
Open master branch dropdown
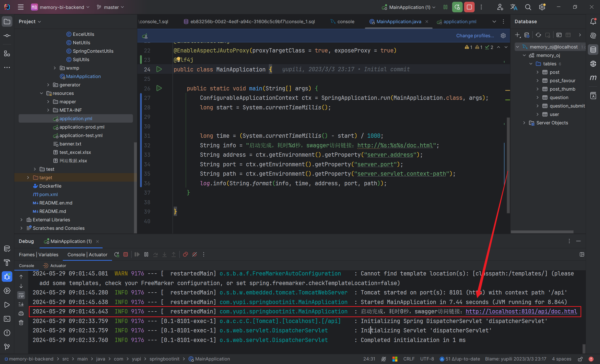click(x=111, y=7)
